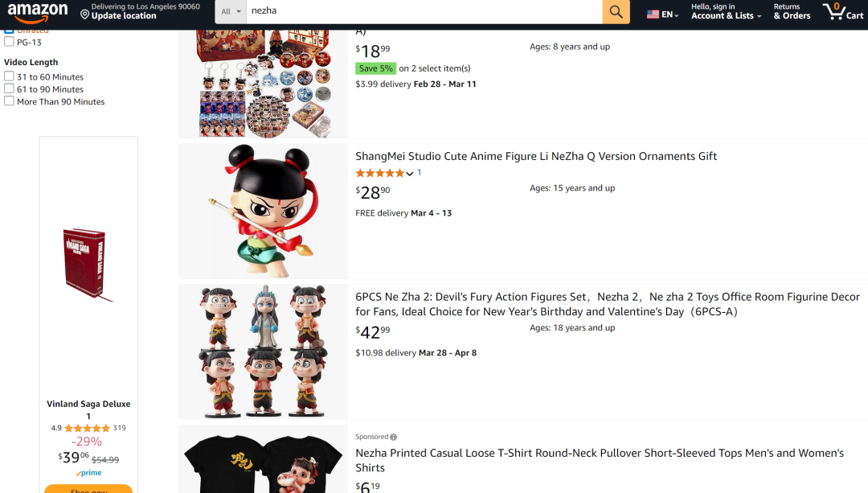Enable 31 to 60 Minutes filter
The width and height of the screenshot is (868, 493).
pyautogui.click(x=9, y=76)
